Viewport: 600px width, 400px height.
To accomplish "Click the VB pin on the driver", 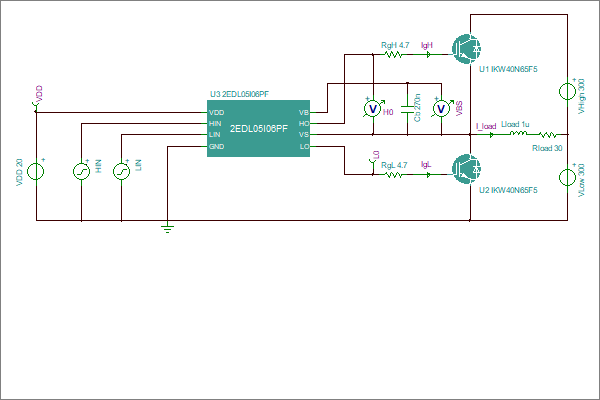I will point(304,113).
